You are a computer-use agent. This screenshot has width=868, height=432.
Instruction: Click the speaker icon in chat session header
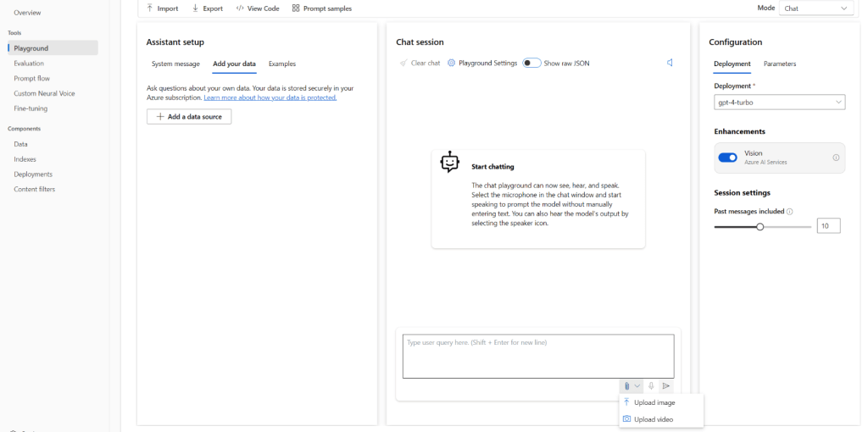670,63
